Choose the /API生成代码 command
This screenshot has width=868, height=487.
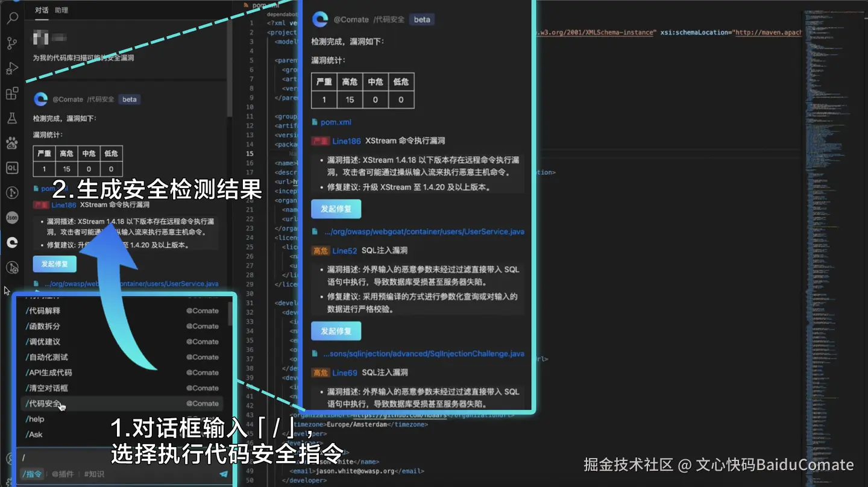pos(122,372)
